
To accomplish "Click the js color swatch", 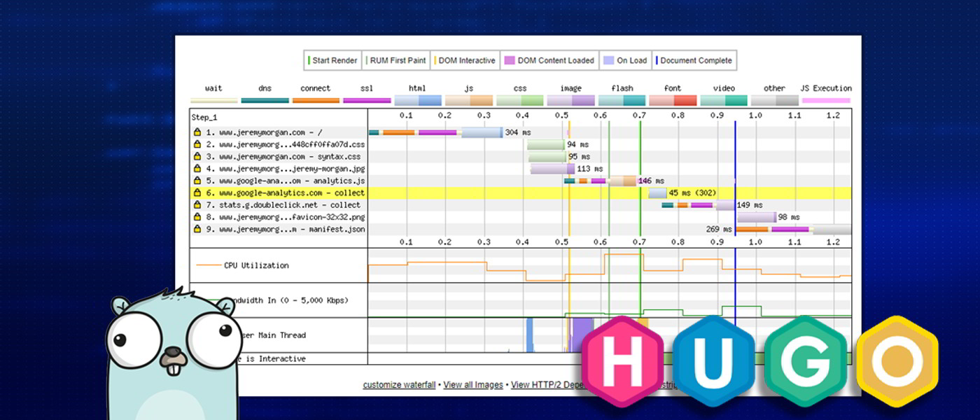I will point(468,101).
